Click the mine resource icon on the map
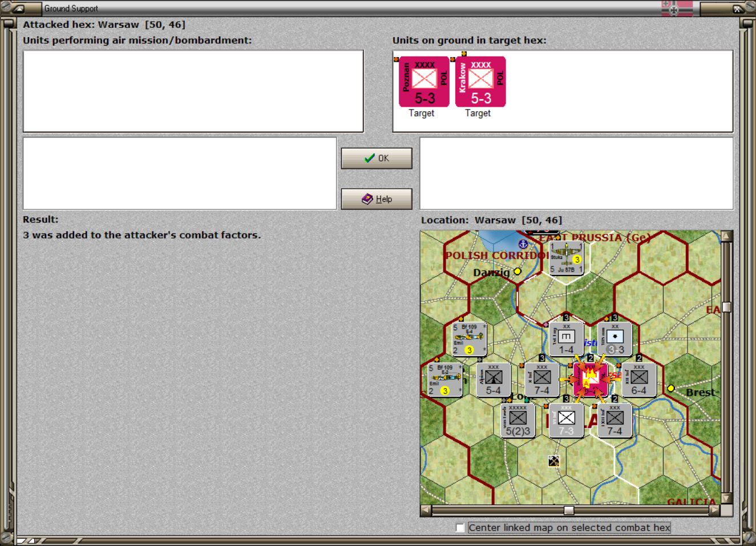This screenshot has height=546, width=756. 553,461
